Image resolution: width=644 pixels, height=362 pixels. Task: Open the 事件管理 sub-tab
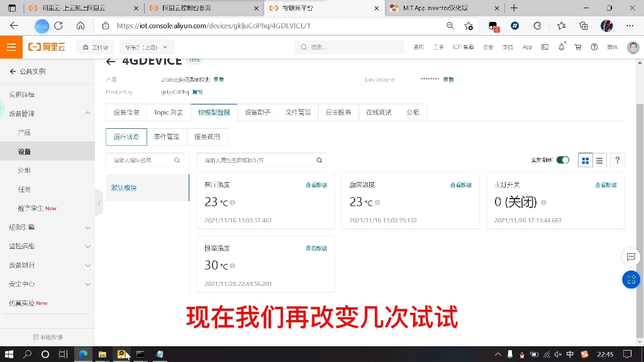[167, 136]
